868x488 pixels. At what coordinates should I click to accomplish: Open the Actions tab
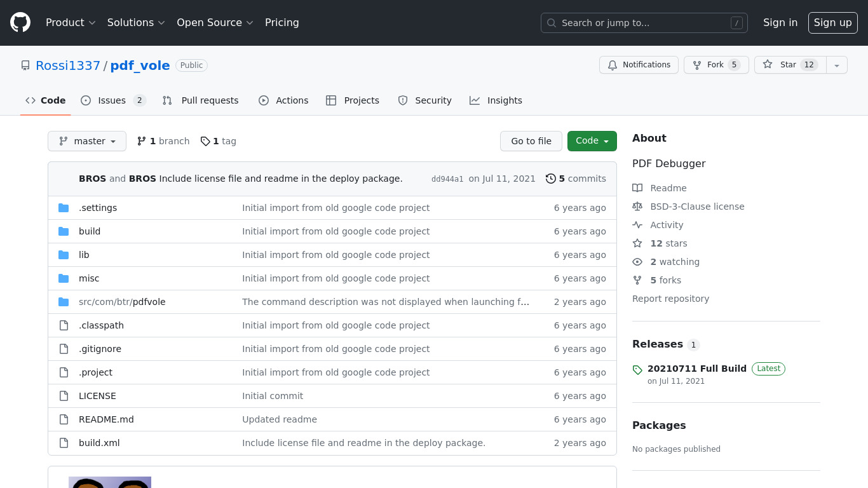click(283, 100)
